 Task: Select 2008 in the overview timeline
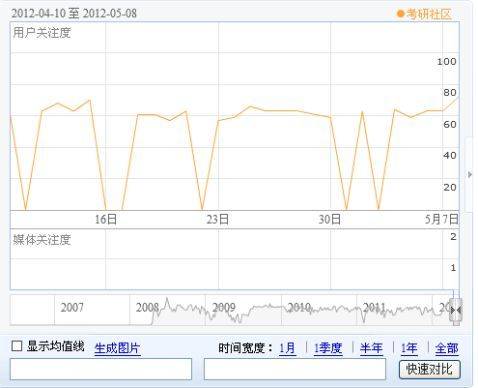[147, 307]
